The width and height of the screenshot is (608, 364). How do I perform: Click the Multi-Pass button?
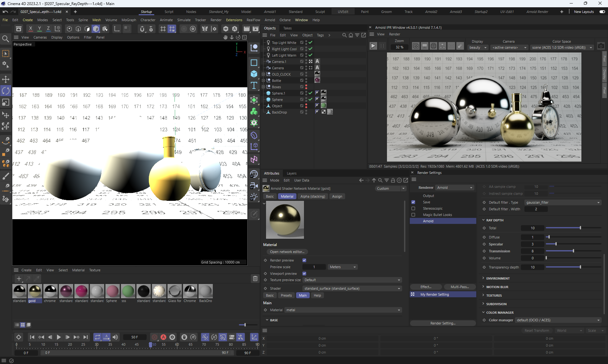[459, 287]
